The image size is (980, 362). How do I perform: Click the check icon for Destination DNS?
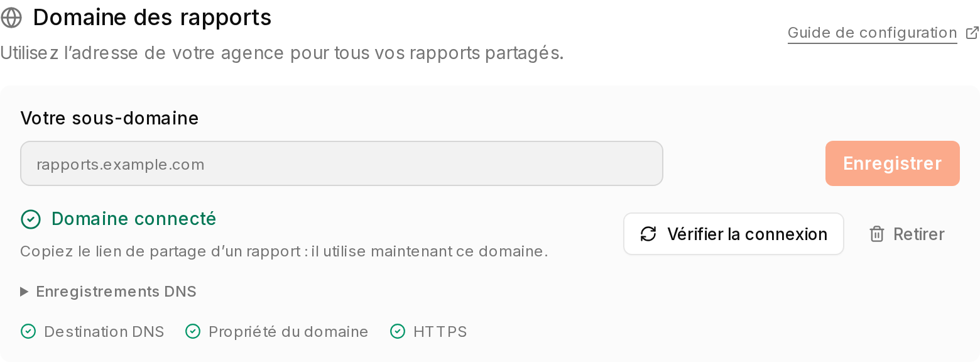tap(28, 331)
